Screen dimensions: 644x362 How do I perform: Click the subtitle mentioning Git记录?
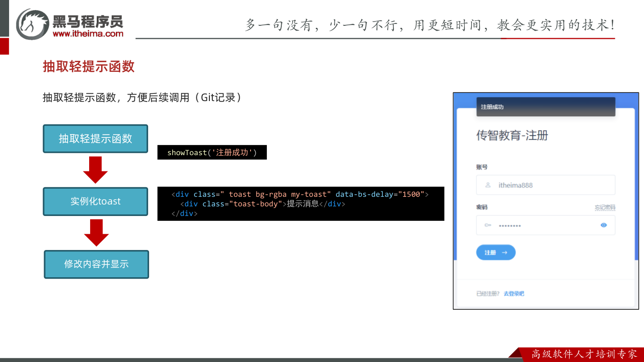click(142, 98)
